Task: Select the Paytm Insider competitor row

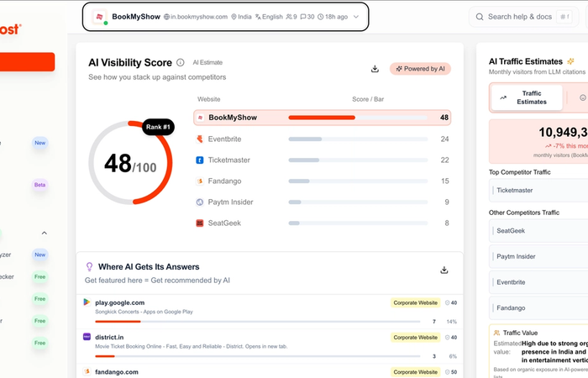Action: [322, 202]
